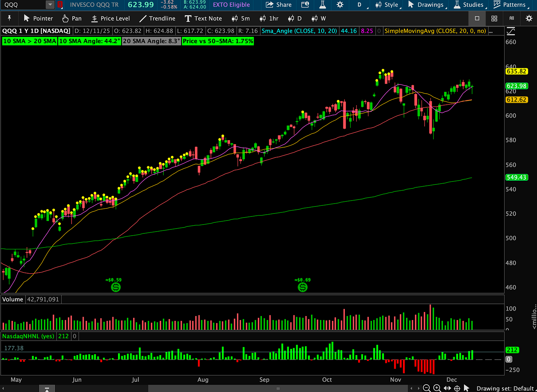Select the Text Note tool
This screenshot has height=392, width=537.
(x=204, y=18)
